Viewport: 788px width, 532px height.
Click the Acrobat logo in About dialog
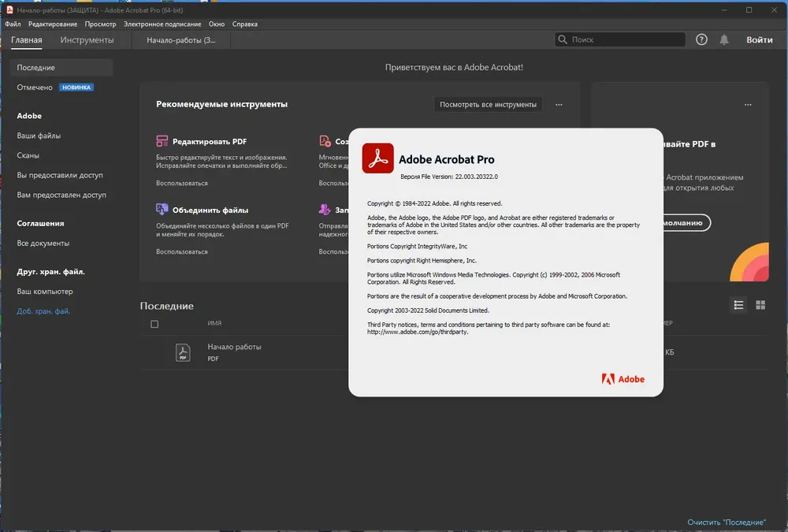click(378, 158)
